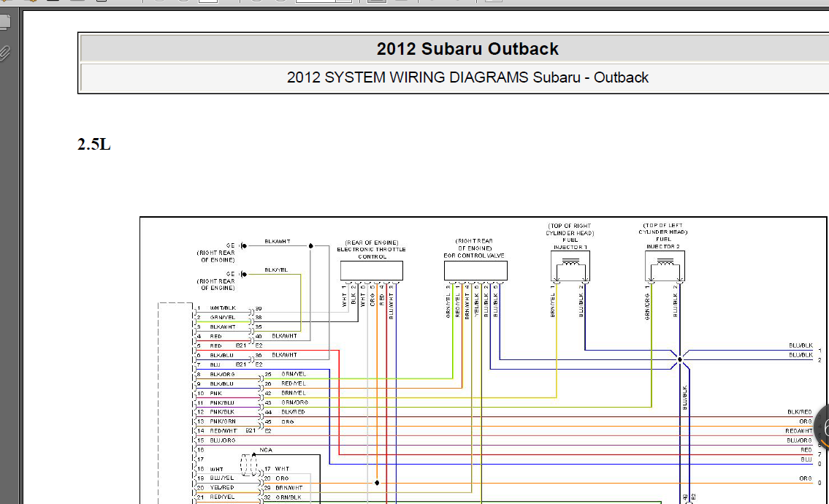
Task: Click the Electronic Throttle Control connector box
Action: [x=372, y=271]
